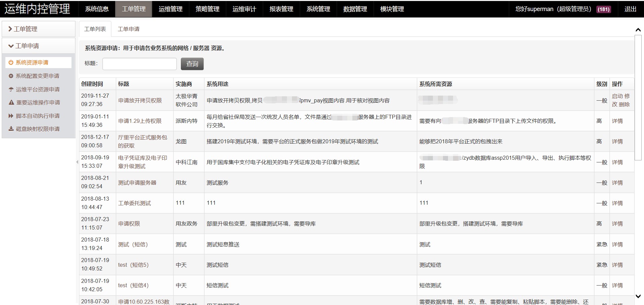The height and width of the screenshot is (305, 644).
Task: Click the sidebar collapse arrow handle
Action: tap(77, 162)
